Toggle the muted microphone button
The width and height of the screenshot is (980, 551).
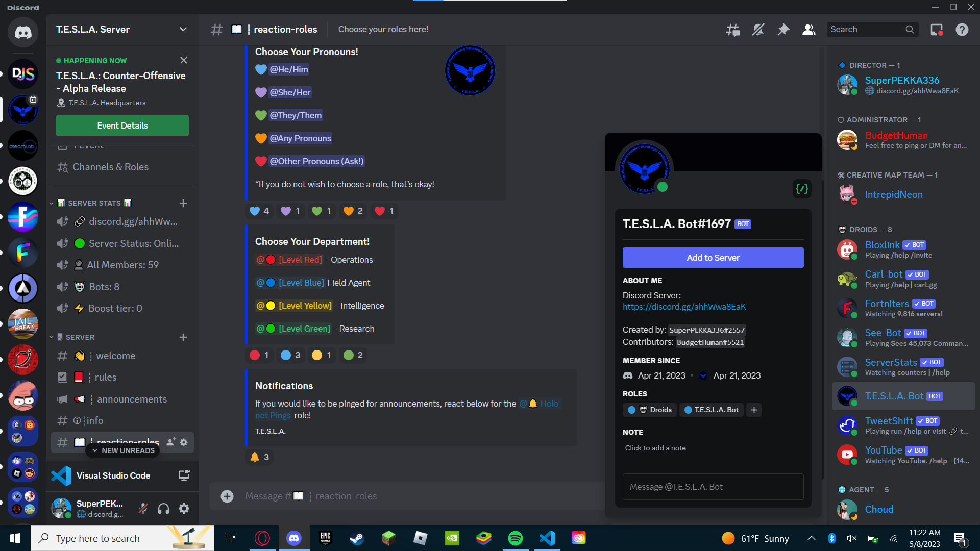click(x=143, y=509)
